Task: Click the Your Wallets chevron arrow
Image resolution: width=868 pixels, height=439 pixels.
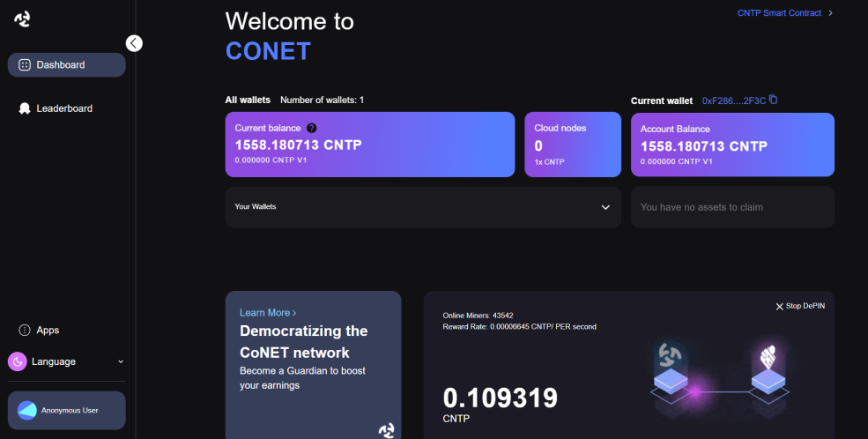Action: point(605,207)
